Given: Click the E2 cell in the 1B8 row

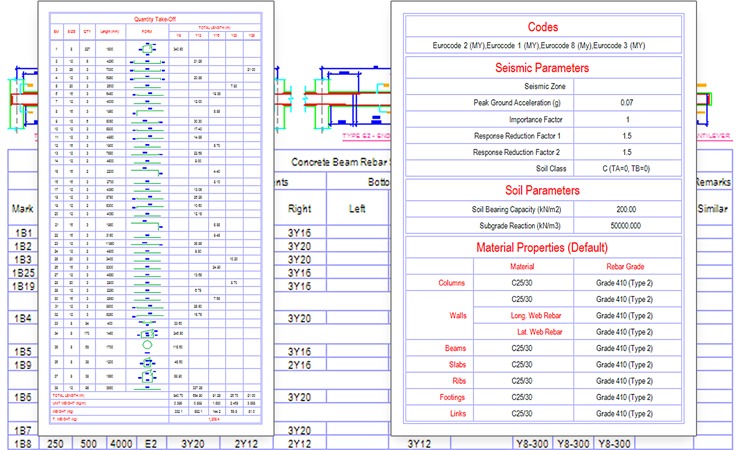Looking at the screenshot, I should [151, 444].
